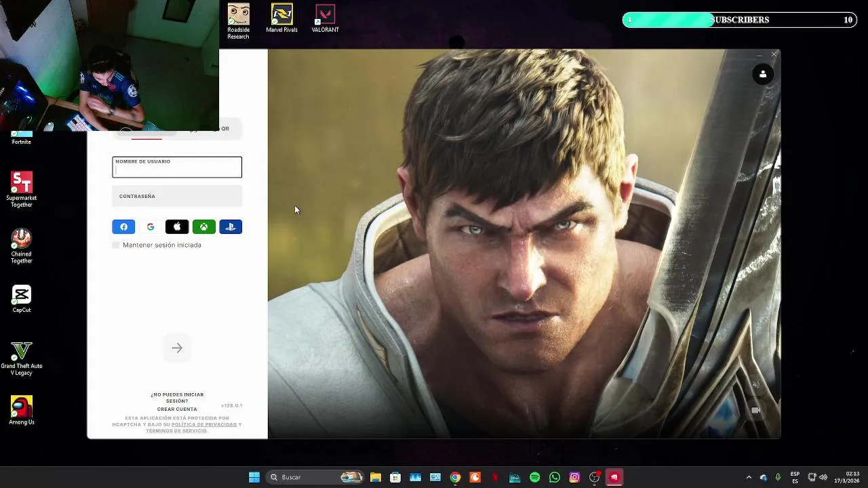Open the account profile icon at top right
This screenshot has height=488, width=868.
[x=763, y=75]
